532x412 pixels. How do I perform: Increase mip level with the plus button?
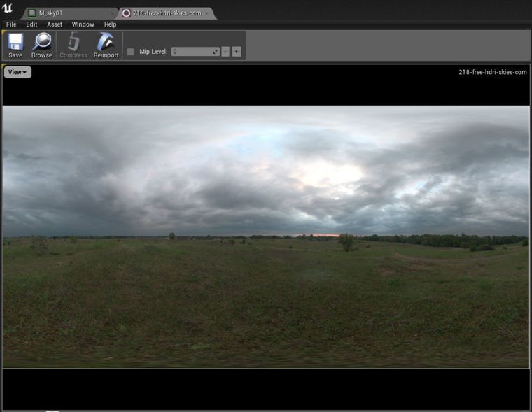pos(237,52)
